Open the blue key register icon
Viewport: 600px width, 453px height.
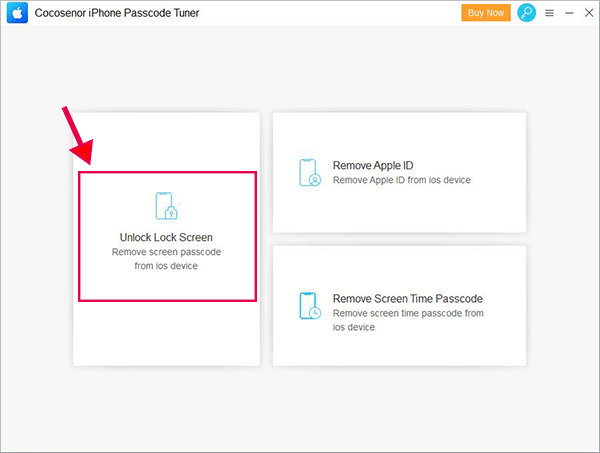coord(527,13)
